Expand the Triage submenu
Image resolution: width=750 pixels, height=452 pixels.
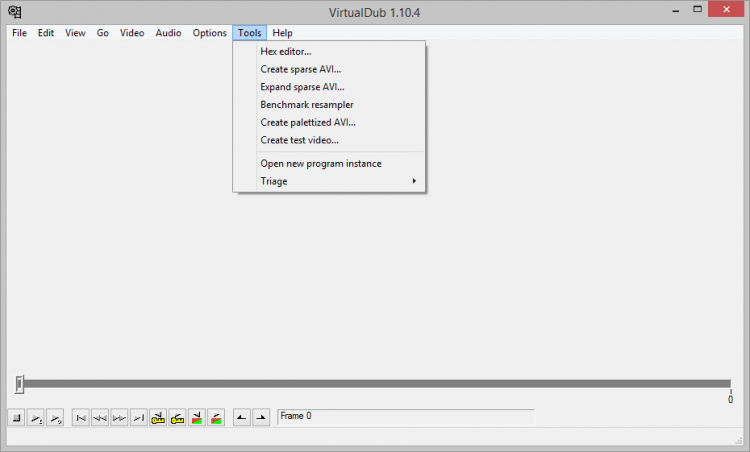[329, 181]
